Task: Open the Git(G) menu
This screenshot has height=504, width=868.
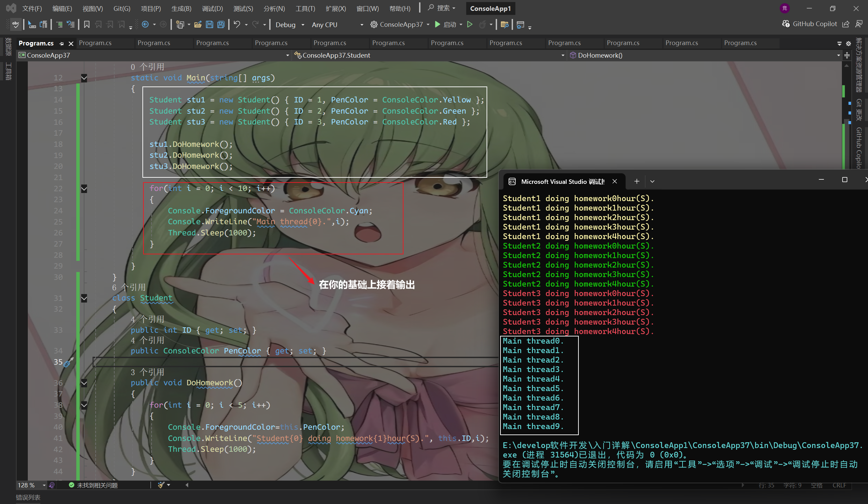Action: [x=122, y=8]
